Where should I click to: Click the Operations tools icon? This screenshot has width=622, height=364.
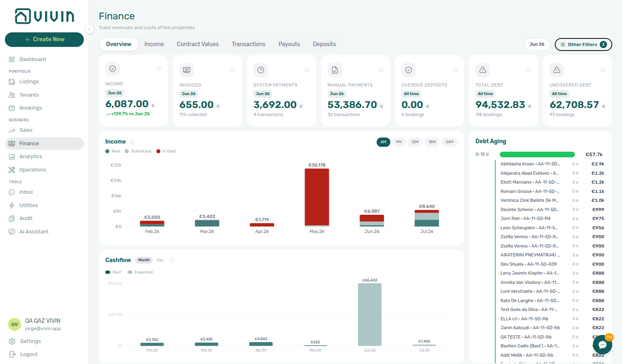click(12, 170)
